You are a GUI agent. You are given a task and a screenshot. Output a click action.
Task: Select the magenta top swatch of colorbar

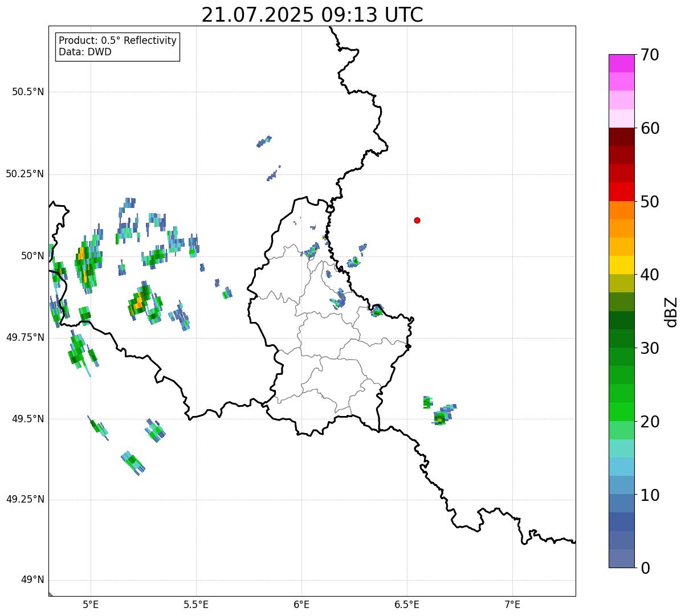coord(622,63)
